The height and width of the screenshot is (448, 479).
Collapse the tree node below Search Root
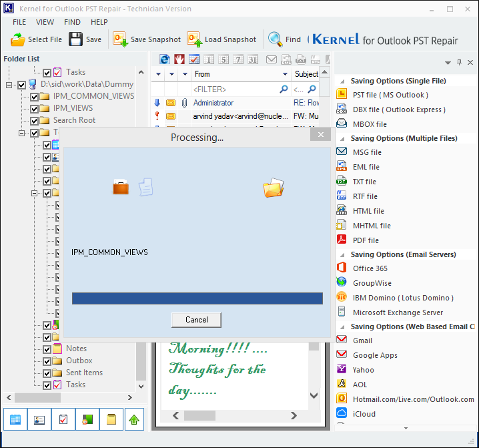[x=22, y=133]
